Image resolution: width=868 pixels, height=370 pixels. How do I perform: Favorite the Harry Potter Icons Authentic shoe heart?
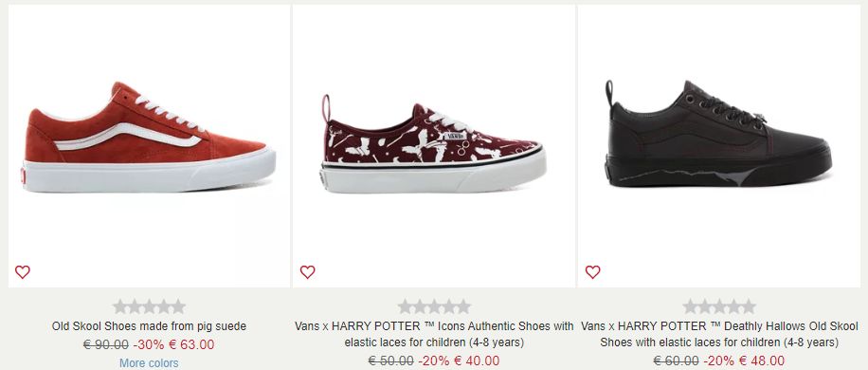pos(307,272)
